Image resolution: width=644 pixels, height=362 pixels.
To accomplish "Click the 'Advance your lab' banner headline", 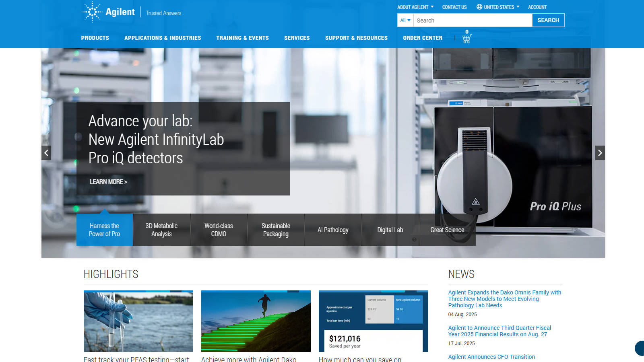I will 156,140.
